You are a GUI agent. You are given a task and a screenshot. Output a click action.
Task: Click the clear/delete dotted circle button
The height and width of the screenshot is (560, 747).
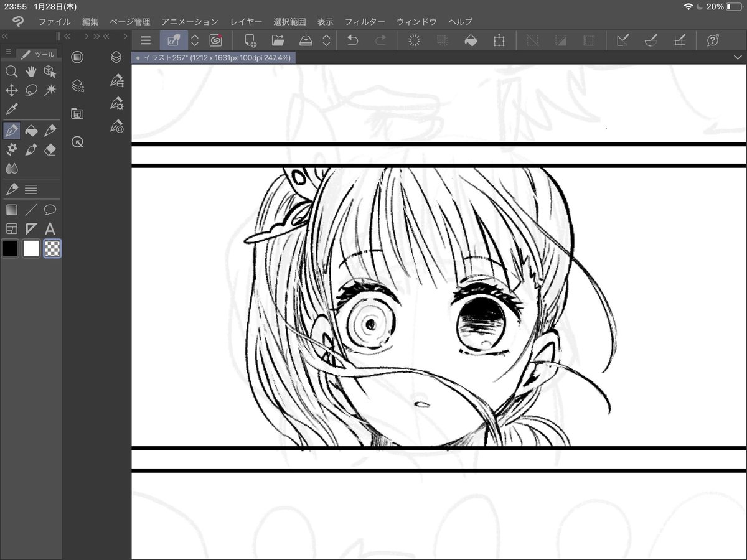[415, 40]
